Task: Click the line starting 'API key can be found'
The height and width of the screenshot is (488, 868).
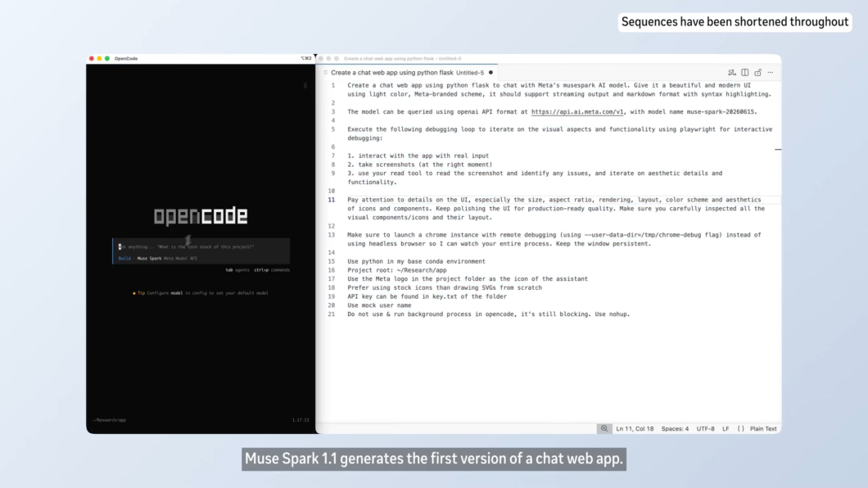Action: (x=427, y=296)
